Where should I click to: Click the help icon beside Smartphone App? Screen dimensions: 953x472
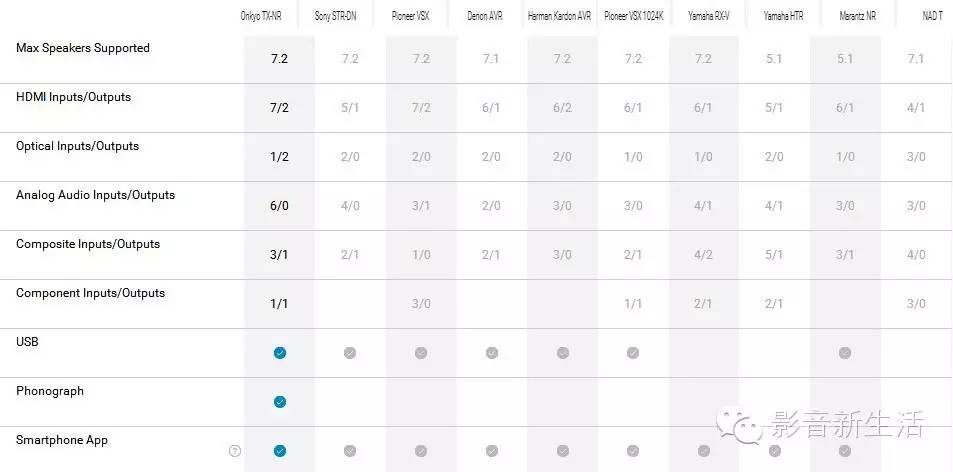[x=235, y=451]
